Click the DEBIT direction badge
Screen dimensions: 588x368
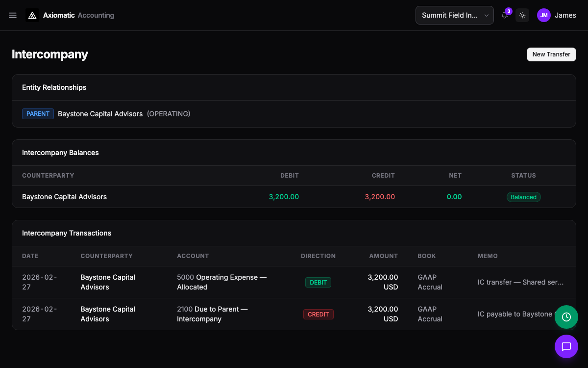318,282
